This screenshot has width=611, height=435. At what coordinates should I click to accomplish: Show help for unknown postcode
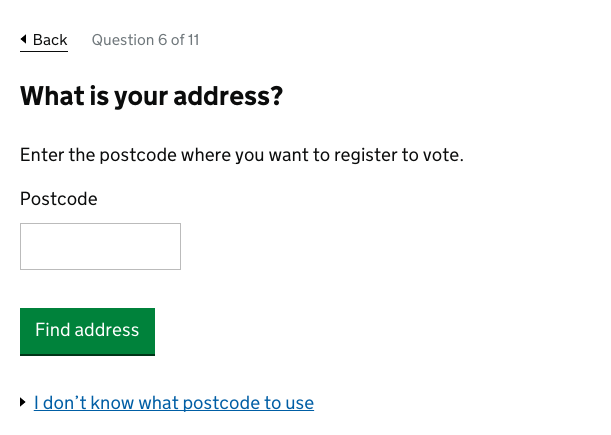[x=174, y=403]
